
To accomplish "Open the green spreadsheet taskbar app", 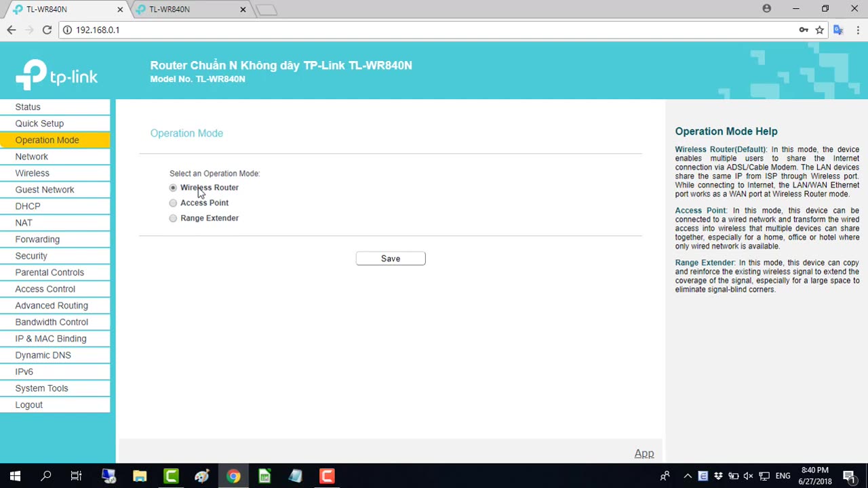I will point(264,476).
